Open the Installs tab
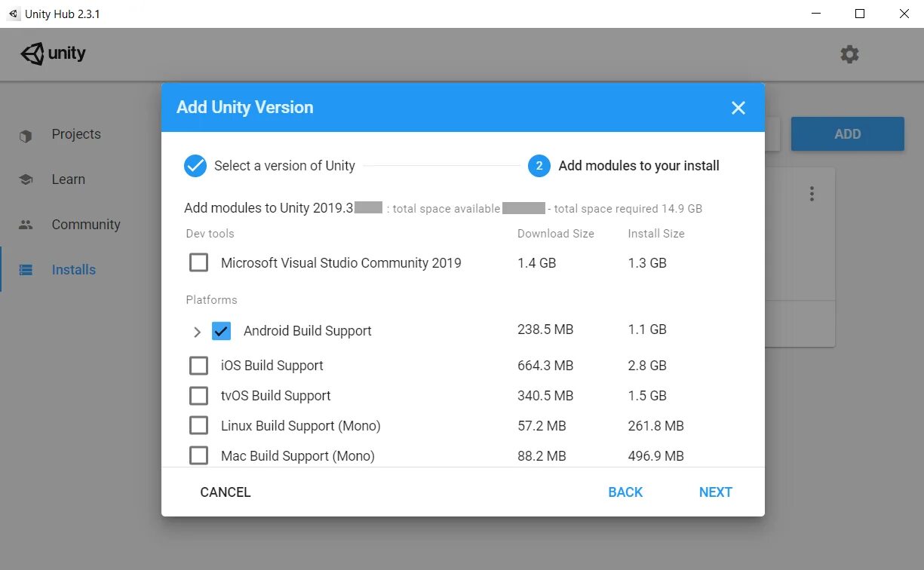The image size is (924, 570). tap(75, 270)
